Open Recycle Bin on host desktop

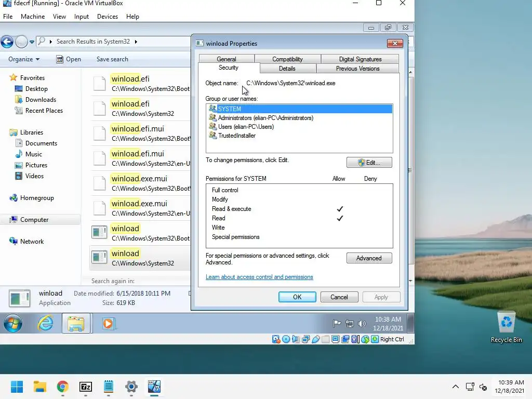click(x=506, y=327)
